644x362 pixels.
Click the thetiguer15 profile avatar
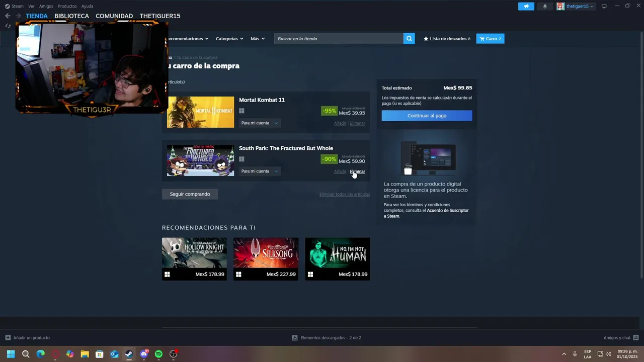[560, 6]
